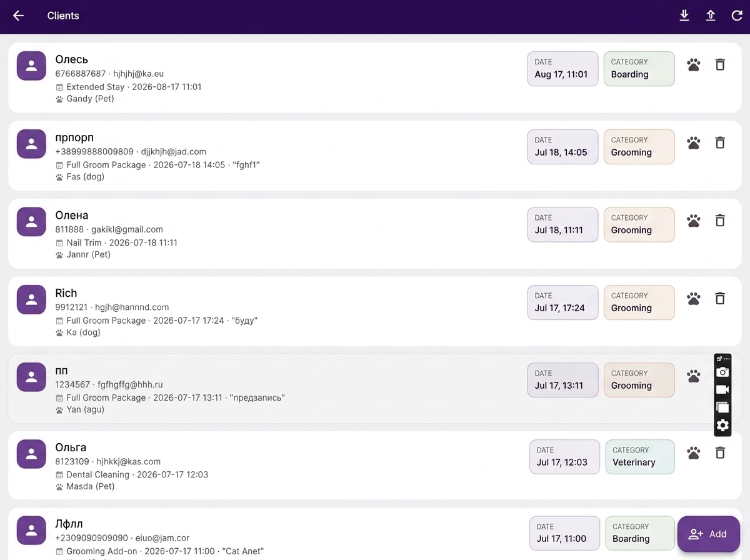Click the avatar icon of Rich
This screenshot has width=750, height=560.
pyautogui.click(x=31, y=300)
